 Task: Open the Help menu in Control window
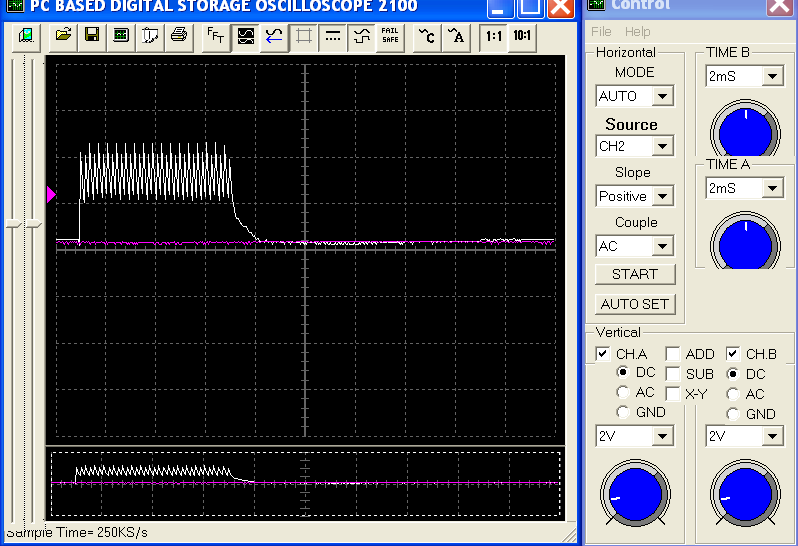(637, 32)
